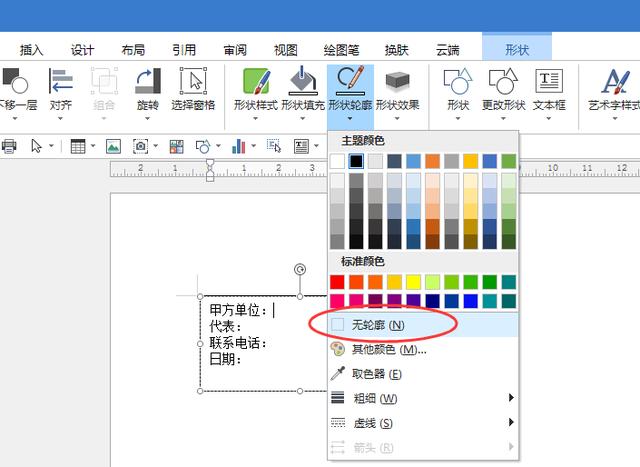The width and height of the screenshot is (640, 467).
Task: Pick the orange theme color swatch
Action: click(x=433, y=161)
